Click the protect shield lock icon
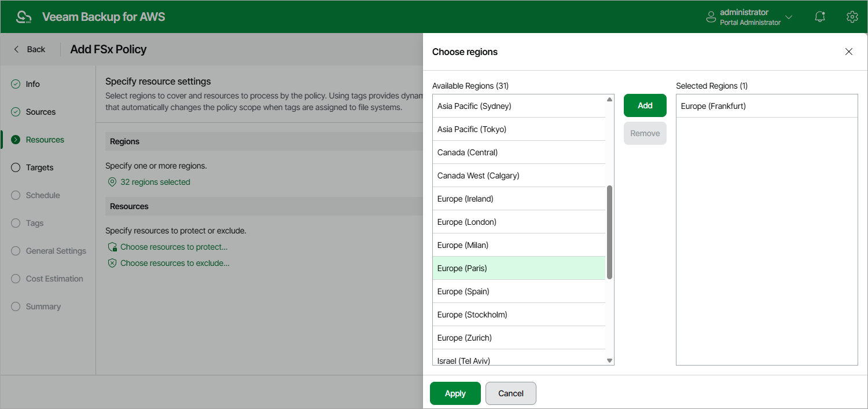This screenshot has height=409, width=868. [x=112, y=247]
